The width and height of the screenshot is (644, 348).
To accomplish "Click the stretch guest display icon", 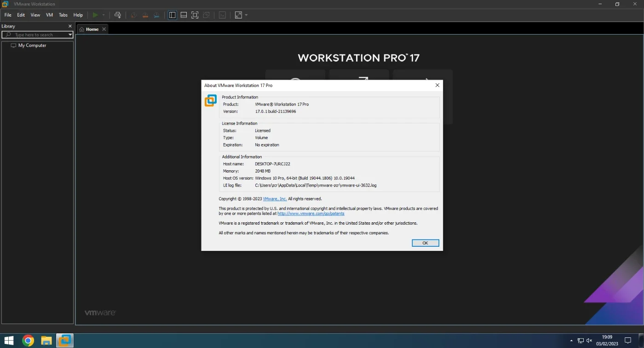I will click(238, 15).
